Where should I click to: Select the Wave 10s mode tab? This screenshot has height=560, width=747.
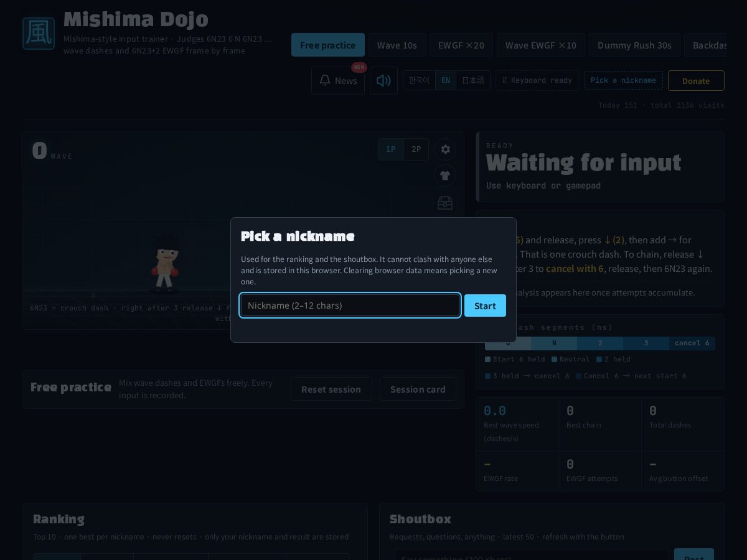click(x=397, y=45)
